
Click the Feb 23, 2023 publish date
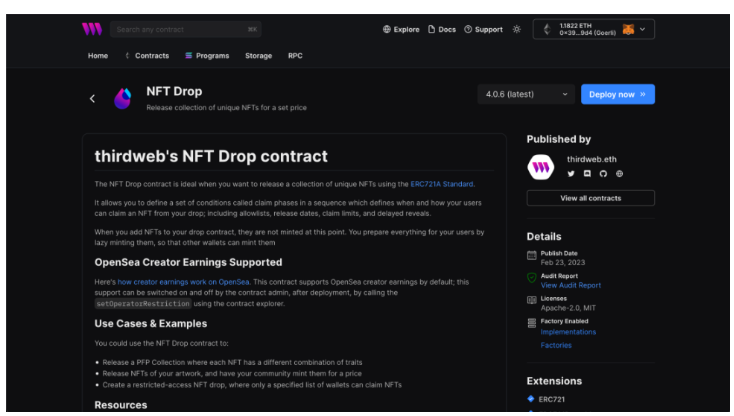coord(563,263)
